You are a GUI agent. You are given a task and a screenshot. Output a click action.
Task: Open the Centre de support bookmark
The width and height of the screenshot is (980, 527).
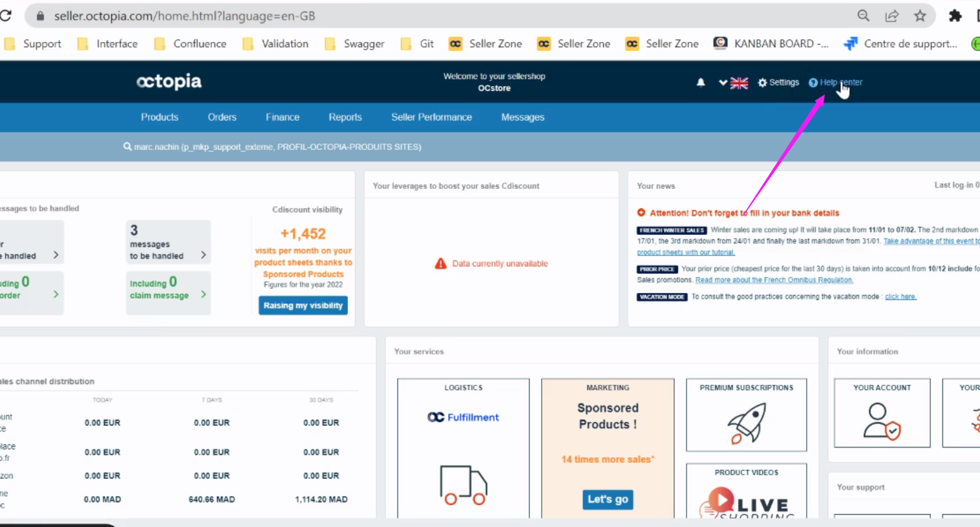(x=900, y=43)
